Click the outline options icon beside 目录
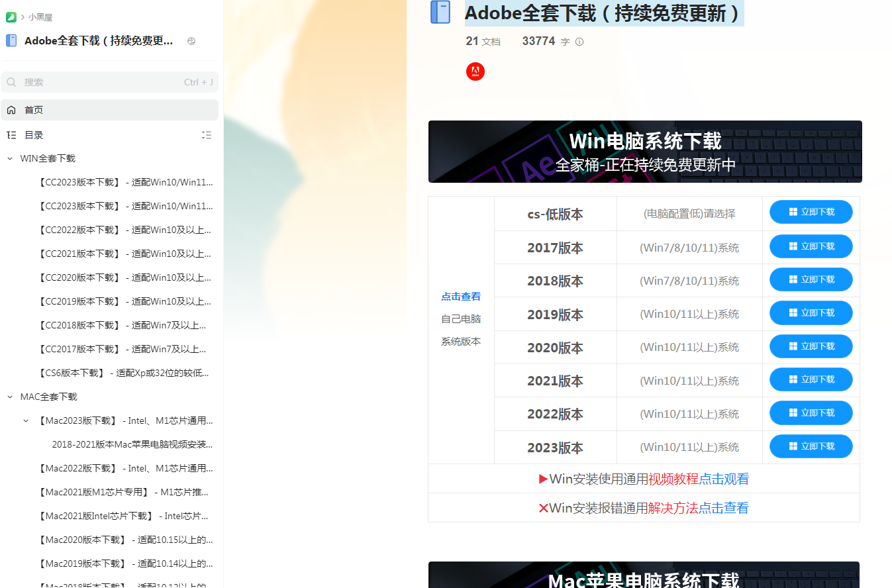 [207, 134]
